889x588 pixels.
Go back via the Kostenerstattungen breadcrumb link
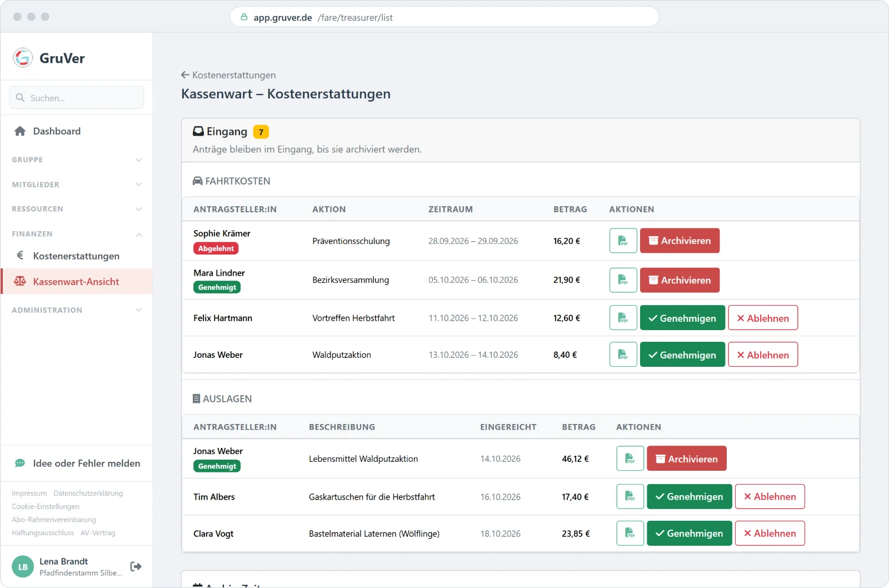[228, 75]
